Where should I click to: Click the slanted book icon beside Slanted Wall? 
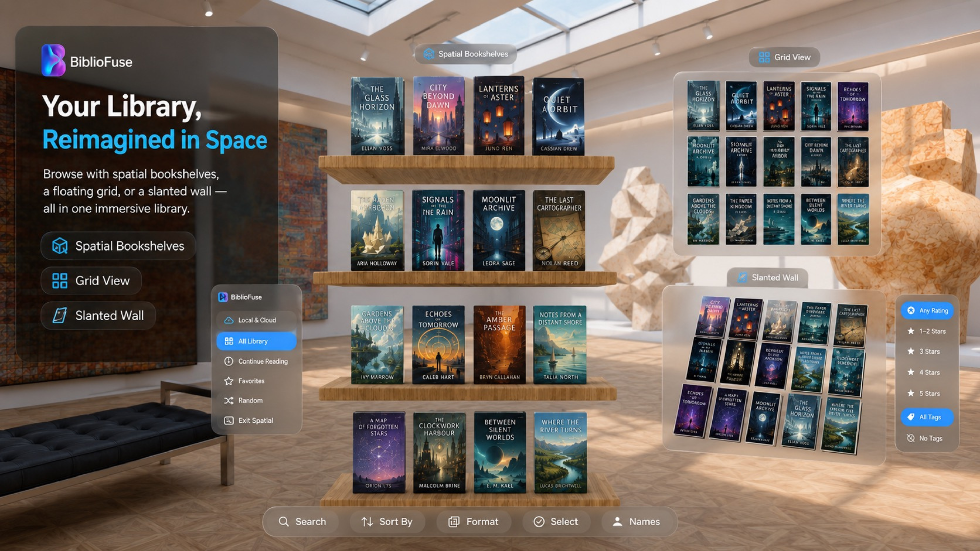click(60, 315)
